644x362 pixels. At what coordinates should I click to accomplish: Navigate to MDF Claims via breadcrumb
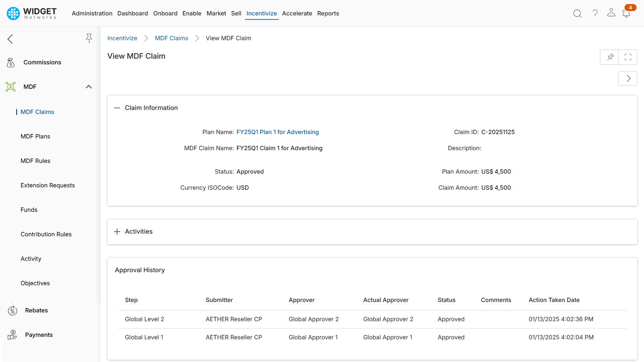(x=171, y=38)
